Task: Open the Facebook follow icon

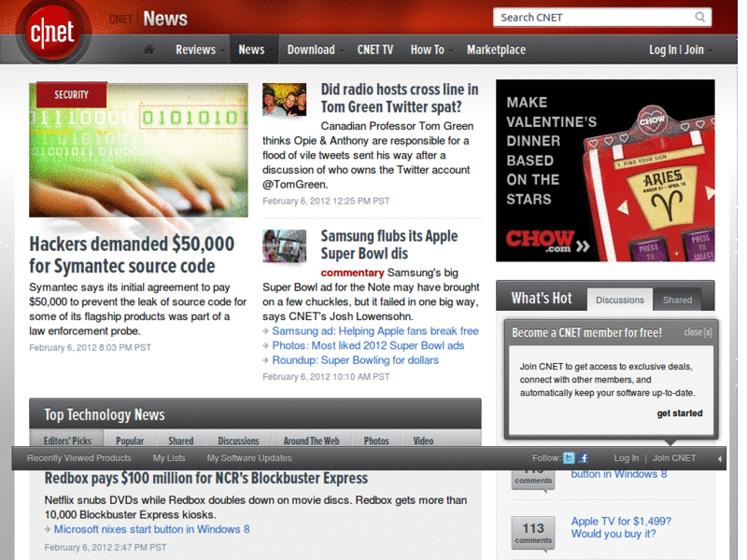Action: pos(583,458)
